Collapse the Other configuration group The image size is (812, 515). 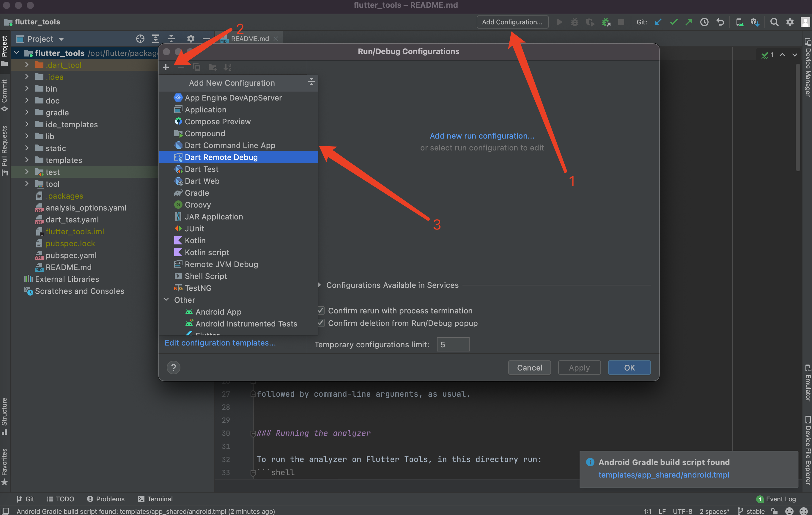(x=166, y=299)
